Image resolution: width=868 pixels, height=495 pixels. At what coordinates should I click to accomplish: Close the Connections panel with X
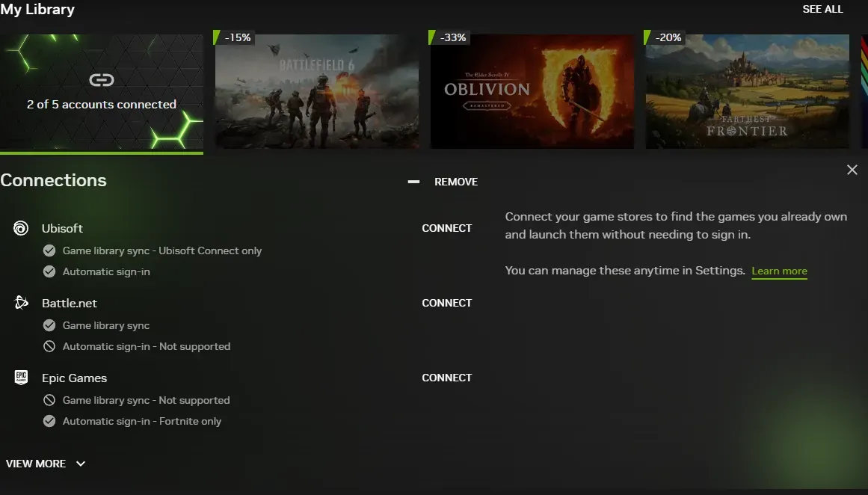(852, 170)
